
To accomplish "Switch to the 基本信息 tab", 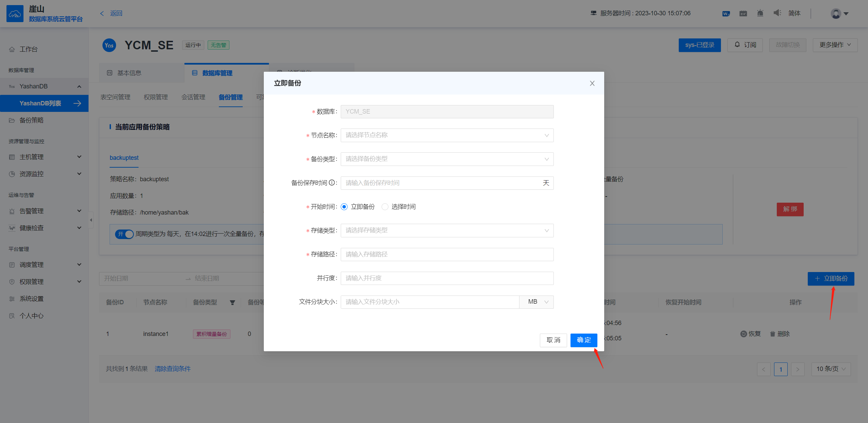I will tap(129, 73).
